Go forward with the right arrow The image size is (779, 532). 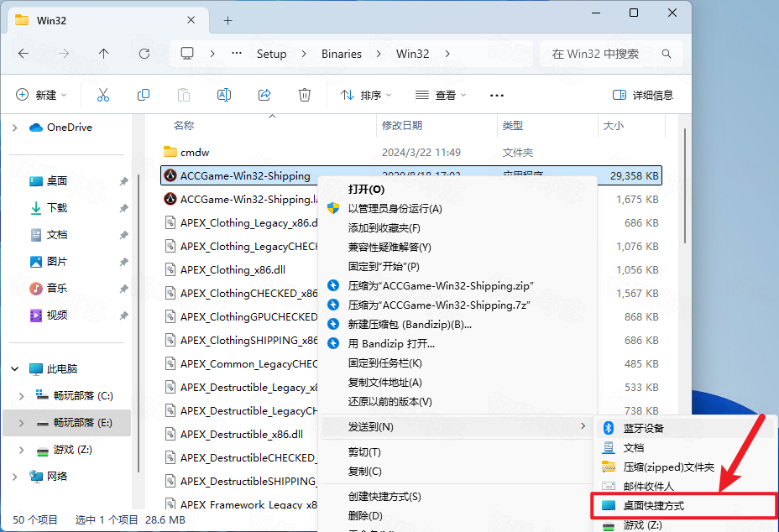tap(64, 54)
